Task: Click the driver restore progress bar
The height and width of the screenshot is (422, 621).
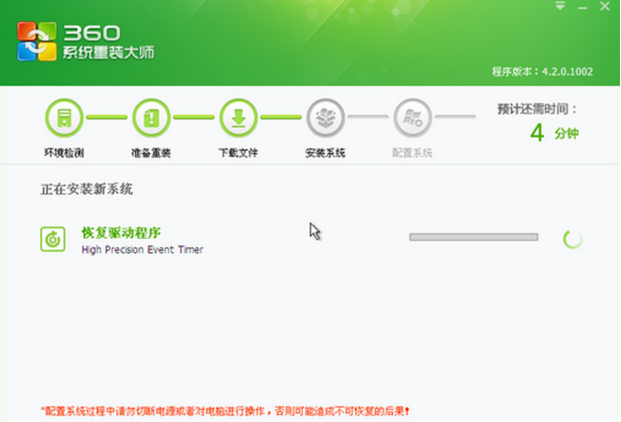Action: pos(473,237)
